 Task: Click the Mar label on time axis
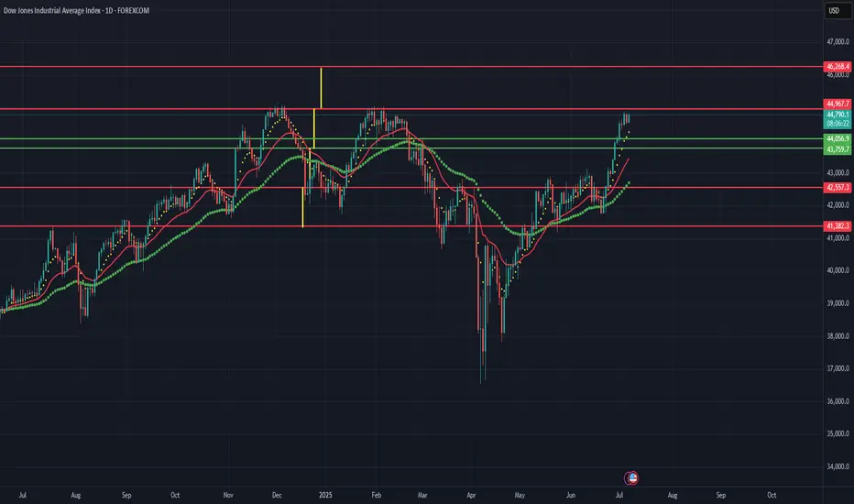422,495
